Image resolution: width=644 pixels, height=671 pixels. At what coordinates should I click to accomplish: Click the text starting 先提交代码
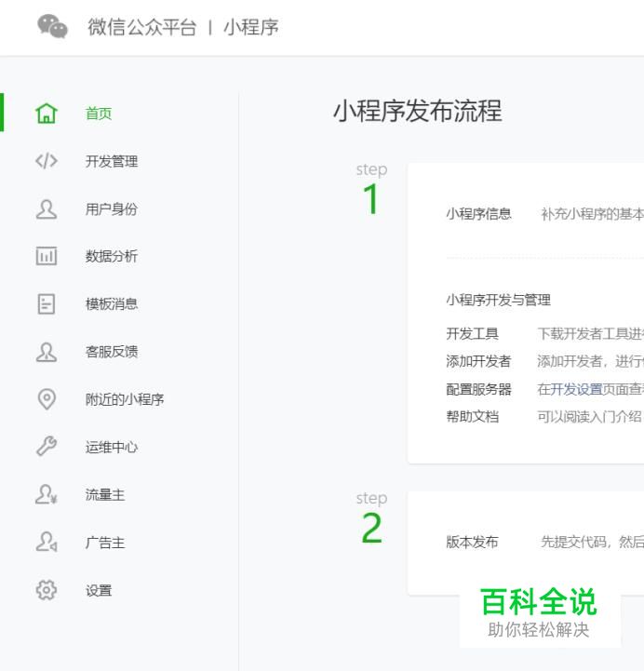pyautogui.click(x=592, y=542)
